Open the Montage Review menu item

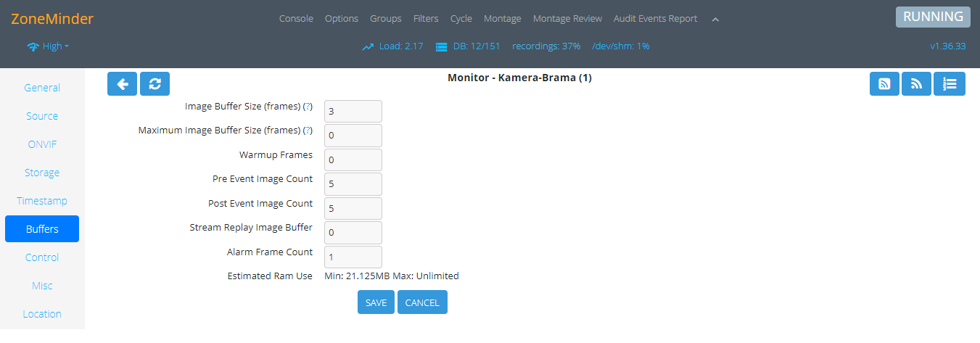click(x=567, y=19)
